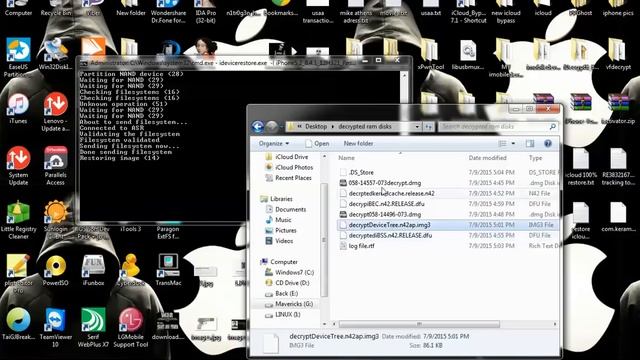Select decrypiBEC.n42.RELEASE.dfu file
The width and height of the screenshot is (640, 360).
(382, 204)
